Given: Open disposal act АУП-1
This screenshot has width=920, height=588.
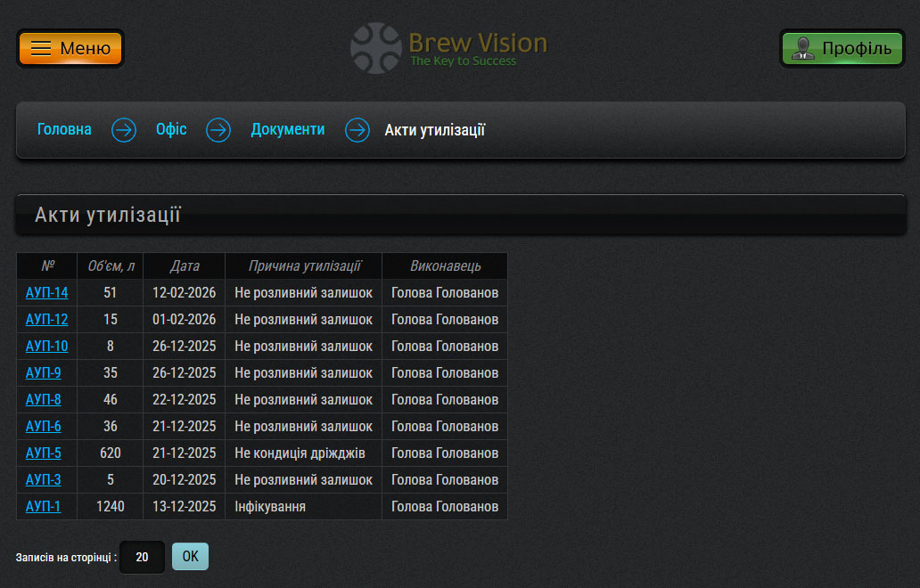Looking at the screenshot, I should coord(43,507).
